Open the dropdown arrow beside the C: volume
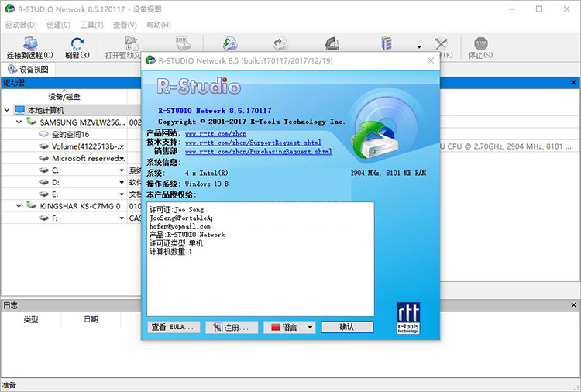 (122, 170)
